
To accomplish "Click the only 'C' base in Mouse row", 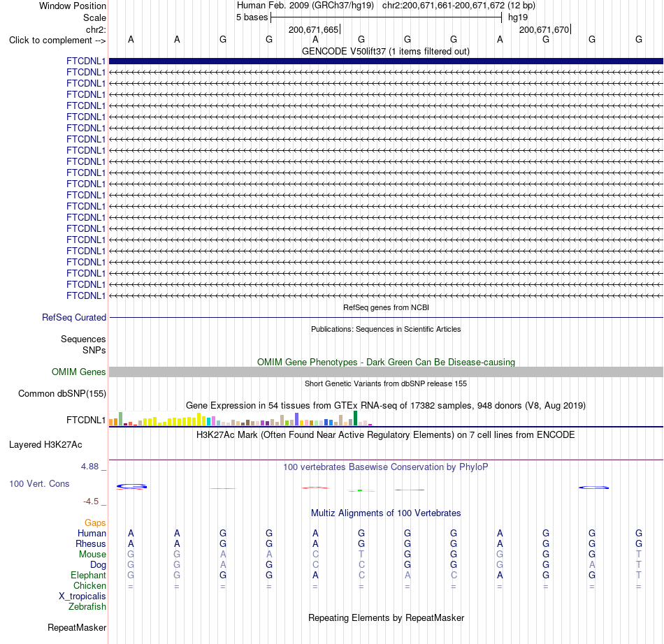I will pyautogui.click(x=315, y=555).
